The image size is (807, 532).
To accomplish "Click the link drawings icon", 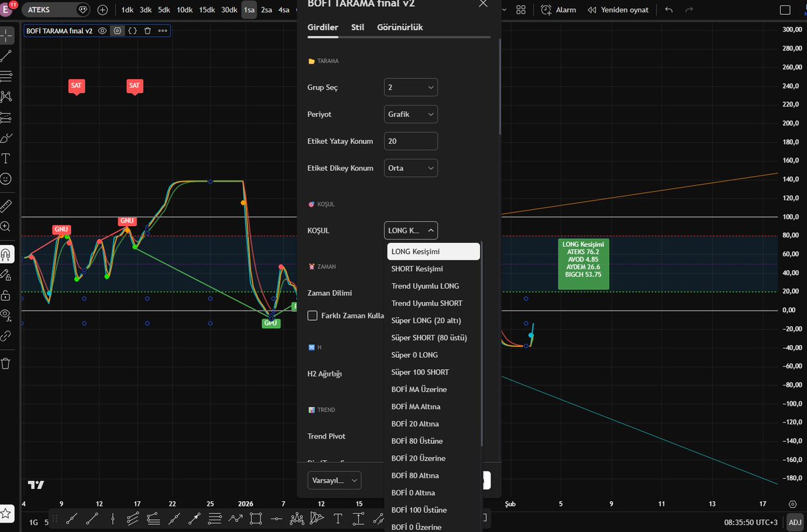I will click(x=6, y=336).
